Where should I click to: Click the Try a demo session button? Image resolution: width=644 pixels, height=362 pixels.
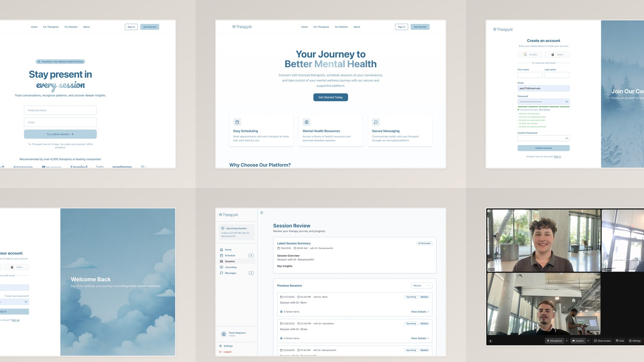[60, 134]
